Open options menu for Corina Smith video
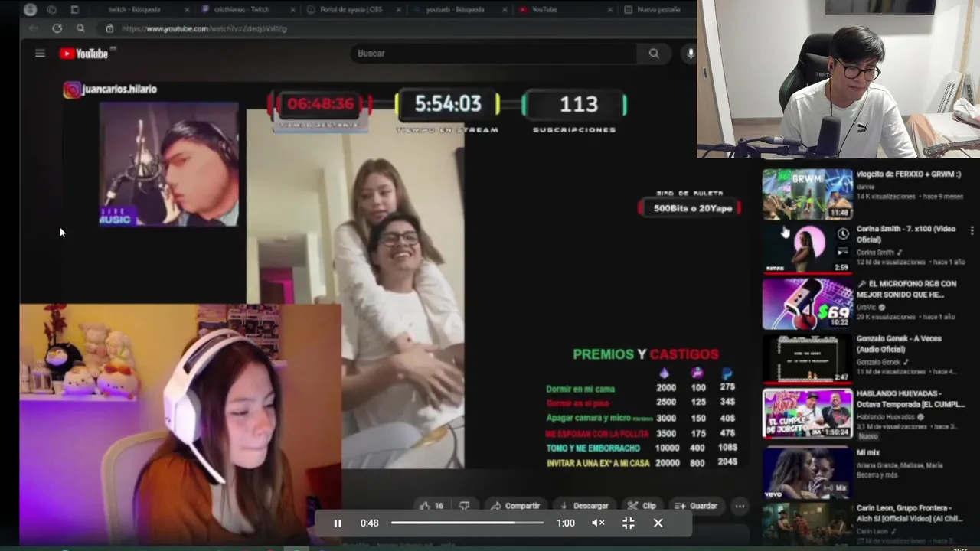Image resolution: width=980 pixels, height=551 pixels. pos(972,230)
